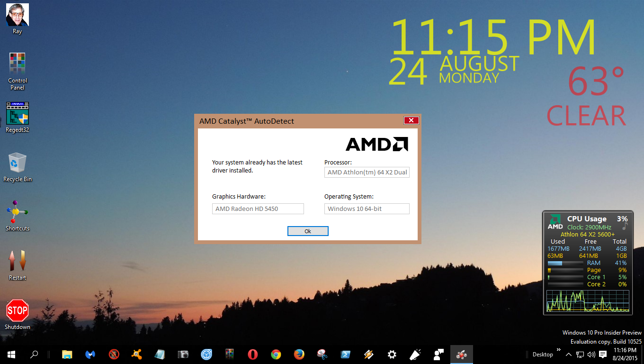Open Avast antivirus from taskbar
The image size is (644, 364).
tap(137, 354)
